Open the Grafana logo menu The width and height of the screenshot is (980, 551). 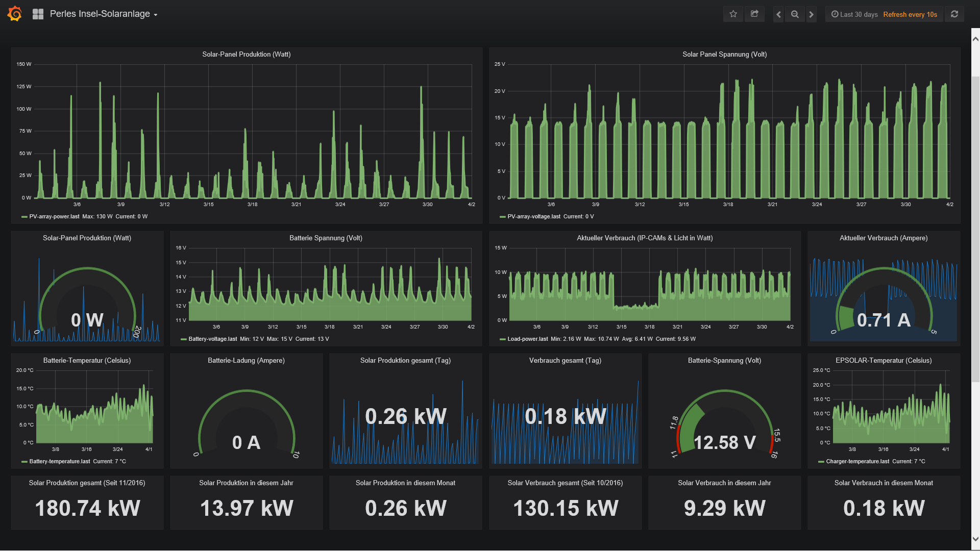(15, 14)
